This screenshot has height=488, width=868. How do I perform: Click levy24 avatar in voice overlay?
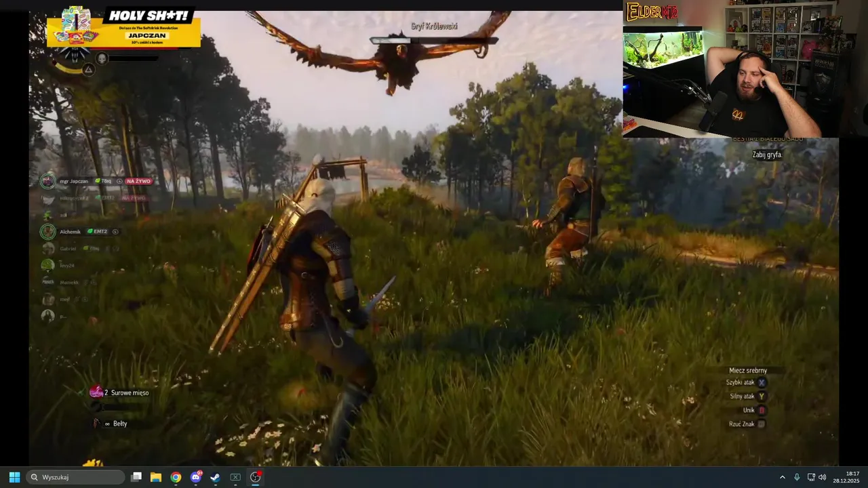47,265
